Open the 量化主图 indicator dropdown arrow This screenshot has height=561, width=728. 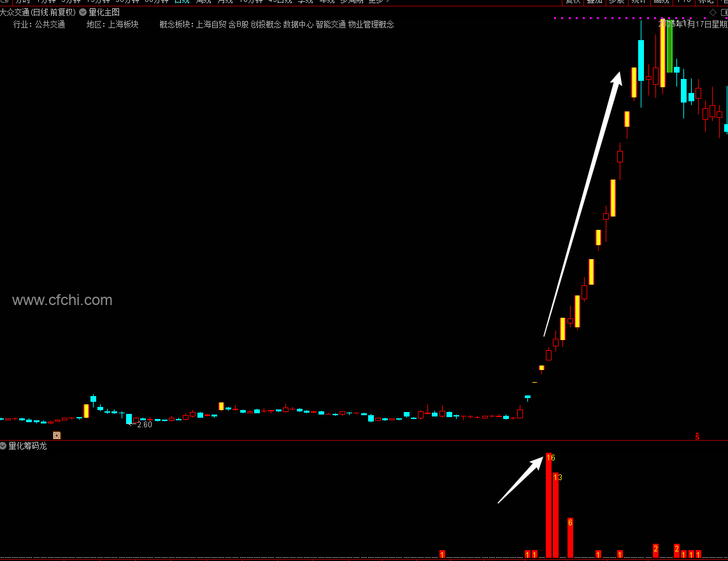tap(83, 13)
